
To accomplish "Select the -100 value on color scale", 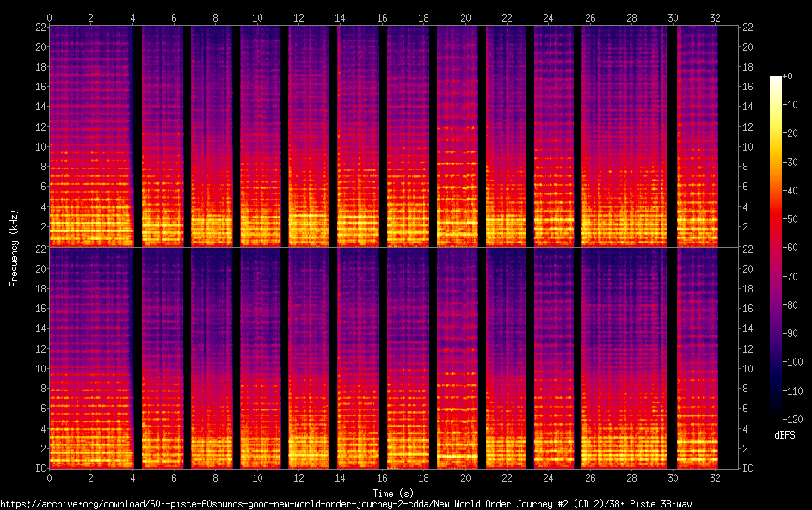I will (793, 362).
